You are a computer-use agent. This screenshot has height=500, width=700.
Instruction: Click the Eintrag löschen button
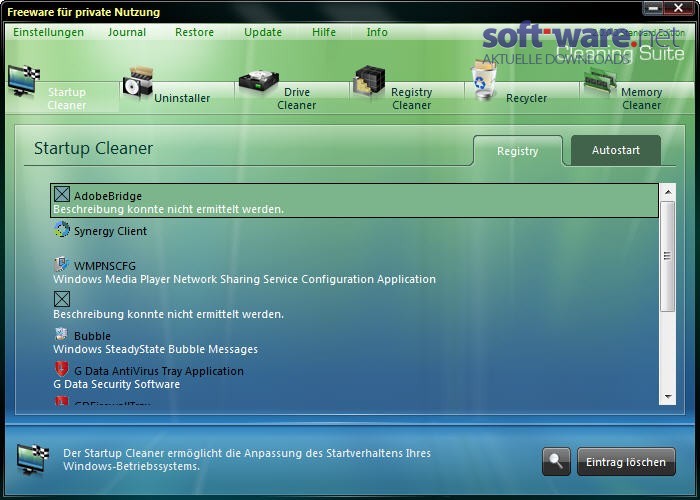[626, 462]
